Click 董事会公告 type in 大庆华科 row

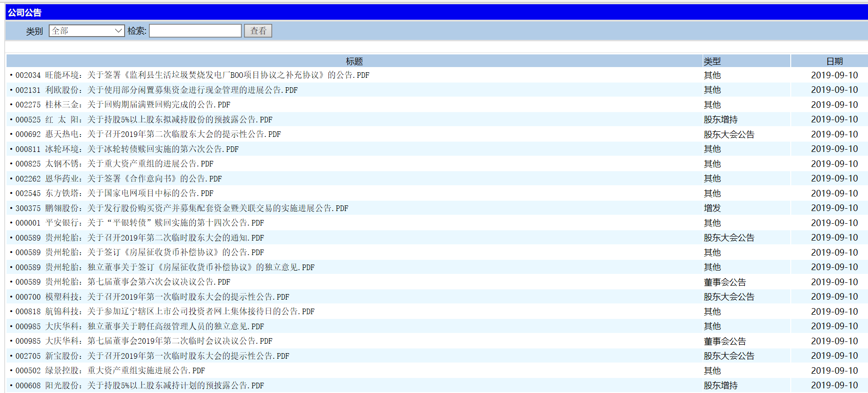click(725, 341)
